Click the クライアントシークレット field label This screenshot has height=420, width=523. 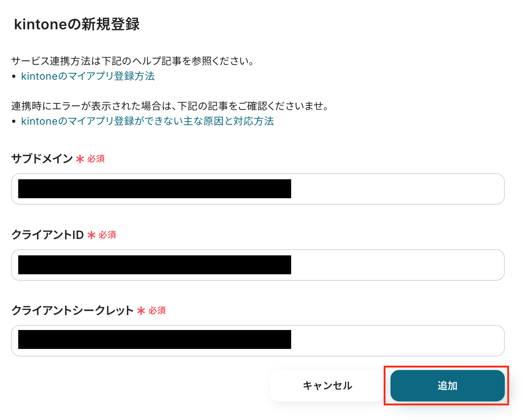73,310
